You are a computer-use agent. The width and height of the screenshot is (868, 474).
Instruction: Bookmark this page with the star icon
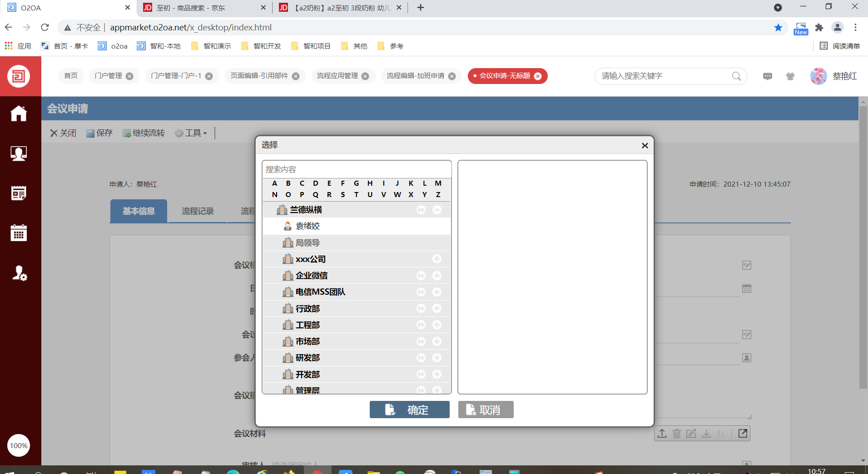click(778, 28)
